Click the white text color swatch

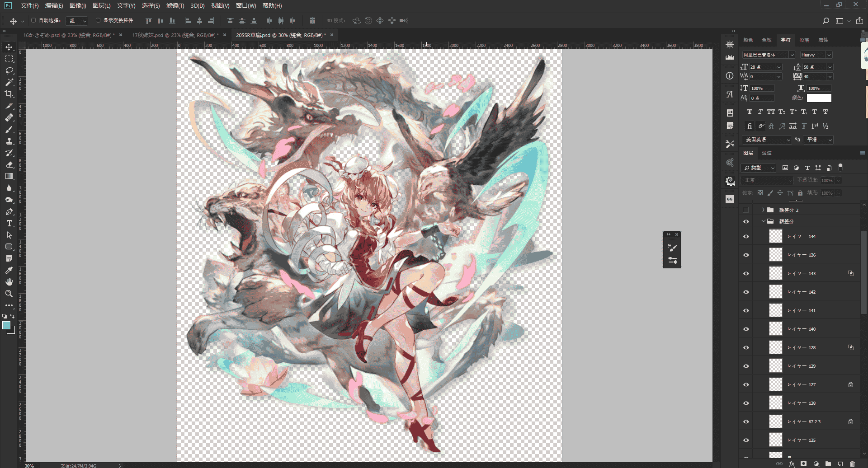coord(819,98)
